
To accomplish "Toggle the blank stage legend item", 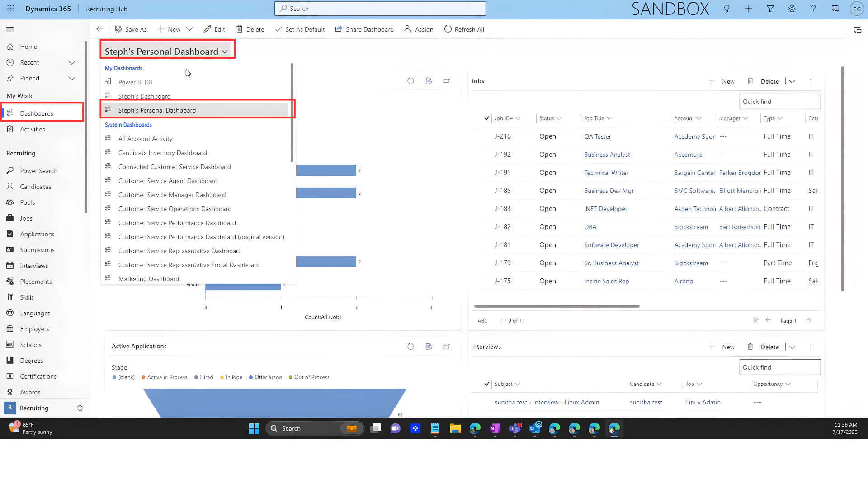I will pyautogui.click(x=123, y=377).
